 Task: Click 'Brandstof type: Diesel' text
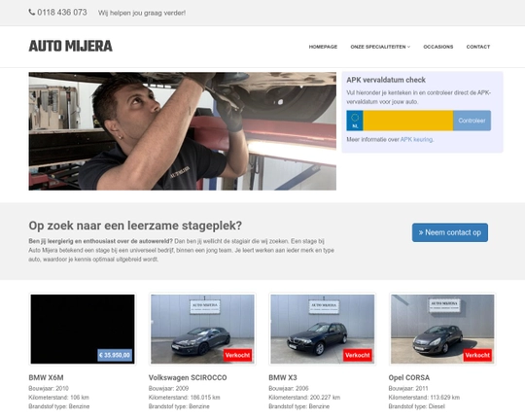click(417, 406)
